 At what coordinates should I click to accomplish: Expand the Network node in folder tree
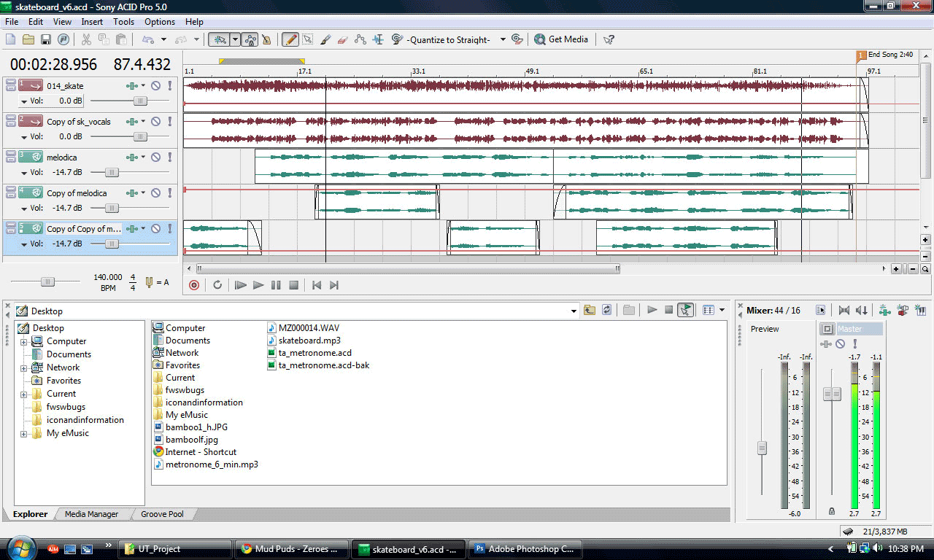pos(24,367)
